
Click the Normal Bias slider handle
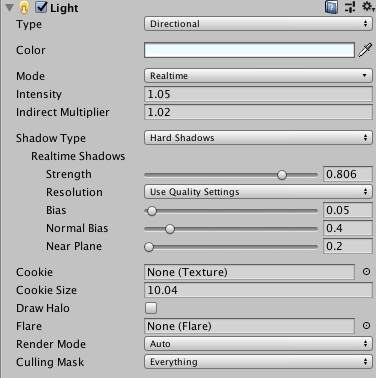[x=170, y=229]
